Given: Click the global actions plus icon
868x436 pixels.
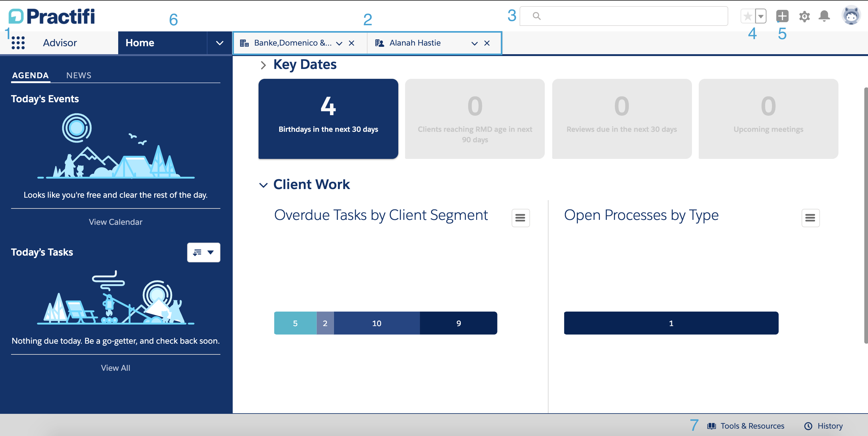Looking at the screenshot, I should [782, 16].
